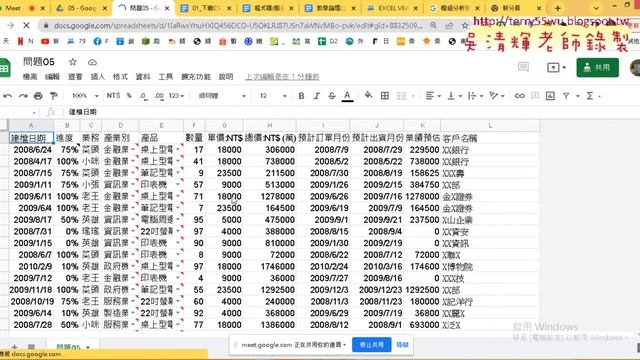Viewport: 640px width, 360px height.
Task: Stop loading the browser page
Action: pos(26,25)
